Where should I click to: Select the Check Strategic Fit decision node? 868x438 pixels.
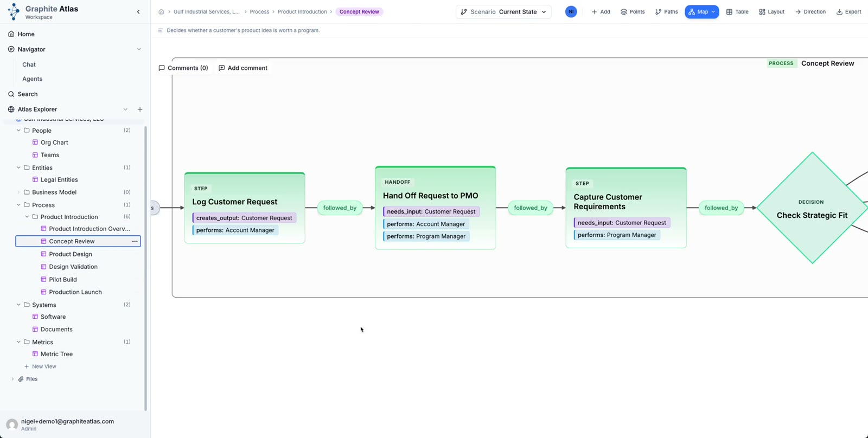point(812,208)
